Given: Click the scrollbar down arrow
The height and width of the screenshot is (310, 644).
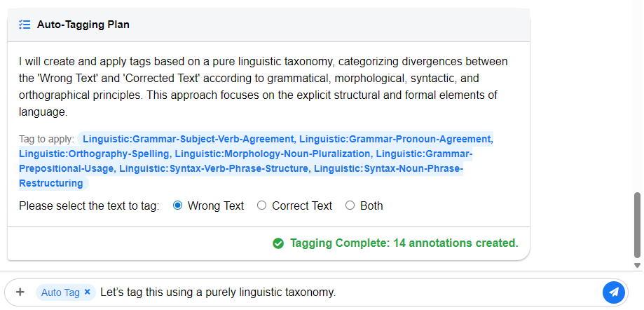Looking at the screenshot, I should [x=637, y=266].
